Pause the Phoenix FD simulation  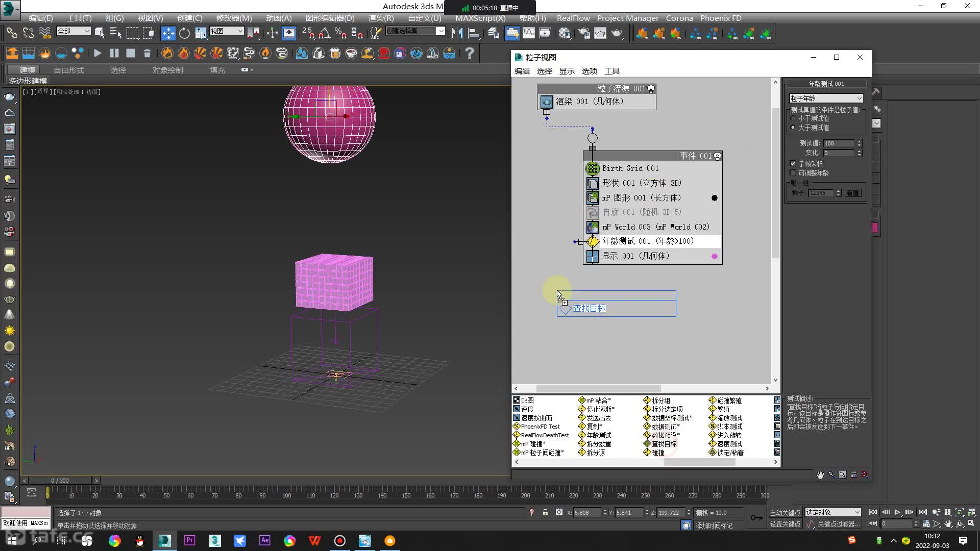pos(114,53)
